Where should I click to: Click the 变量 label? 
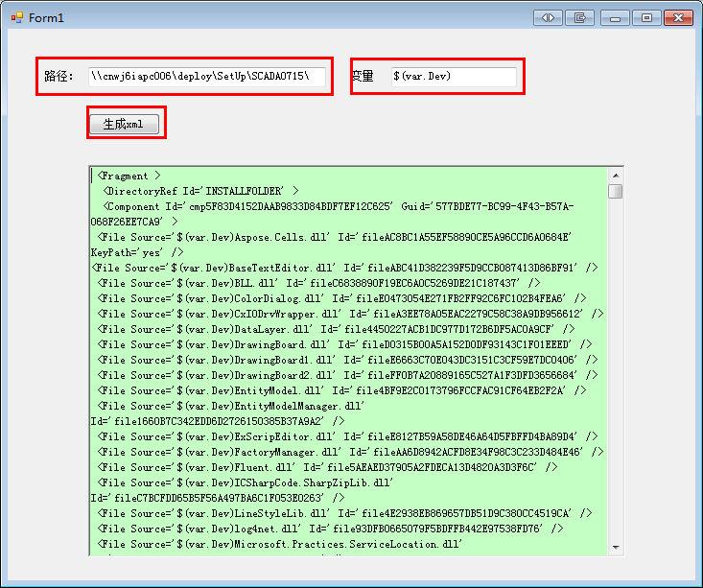pos(363,76)
